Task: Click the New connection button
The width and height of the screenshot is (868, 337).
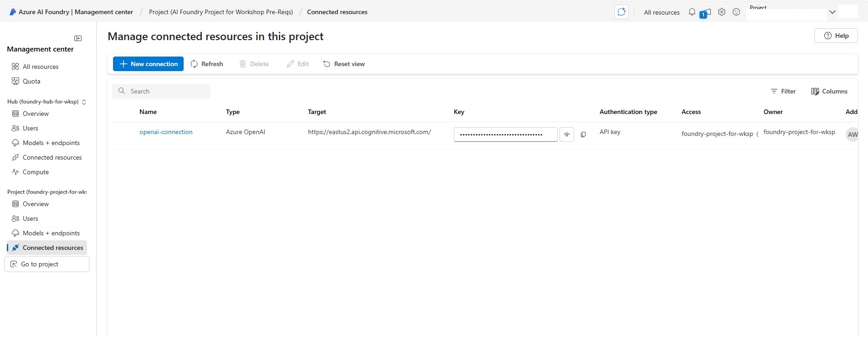Action: click(148, 64)
